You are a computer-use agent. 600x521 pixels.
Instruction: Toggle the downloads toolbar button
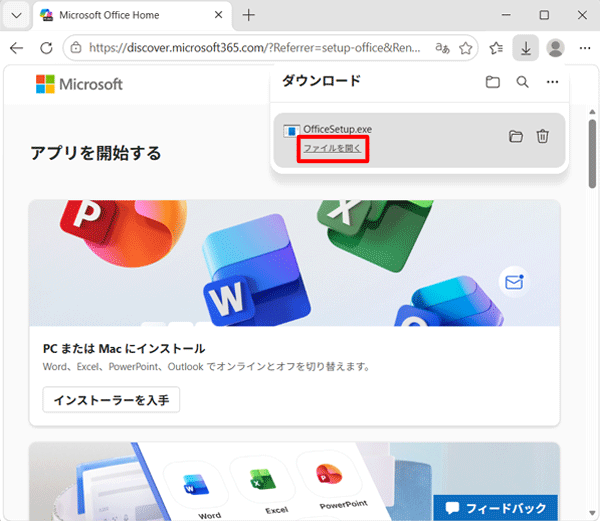pos(526,48)
